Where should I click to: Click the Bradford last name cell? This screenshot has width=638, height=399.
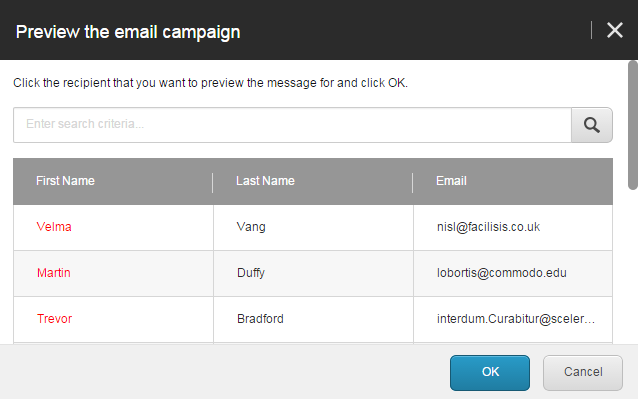pyautogui.click(x=313, y=319)
